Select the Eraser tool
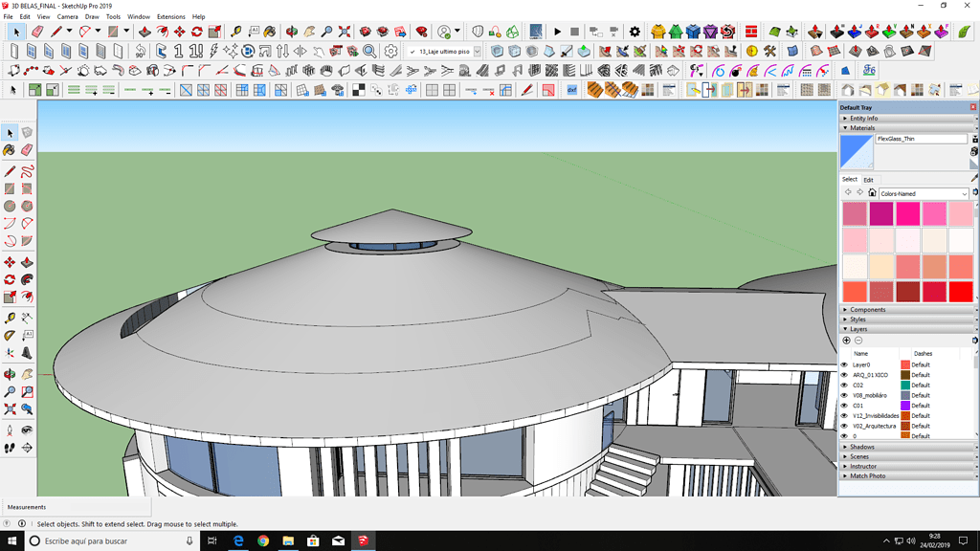980x551 pixels. pos(27,150)
